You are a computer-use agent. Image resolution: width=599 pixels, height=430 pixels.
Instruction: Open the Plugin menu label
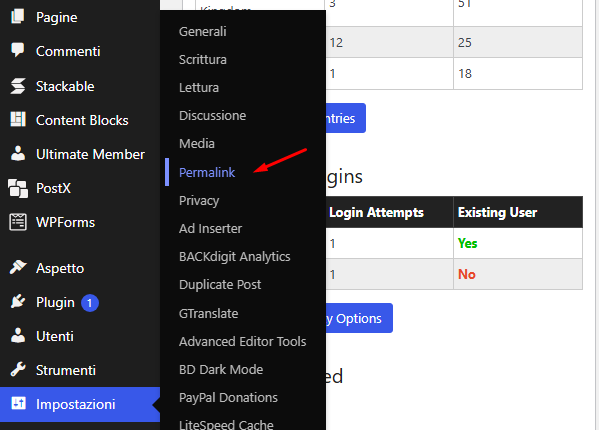55,302
